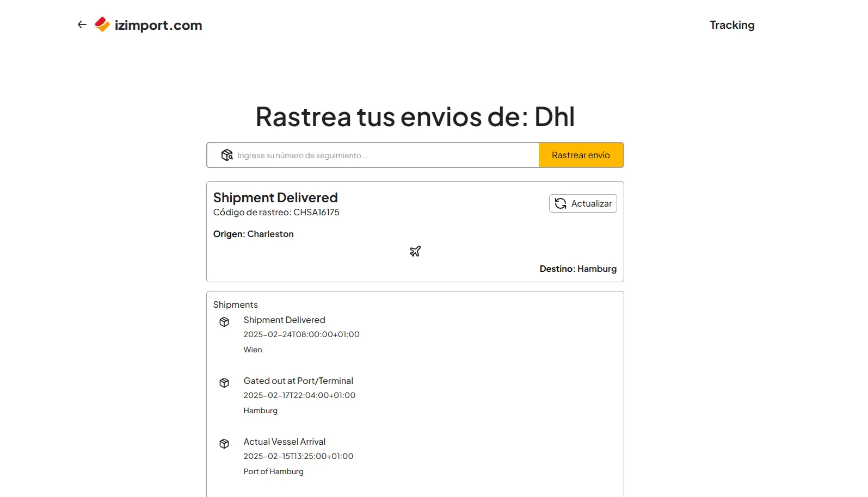Click the airplane icon between origin and destination
Viewport: 868px width, 497px height.
tap(415, 251)
